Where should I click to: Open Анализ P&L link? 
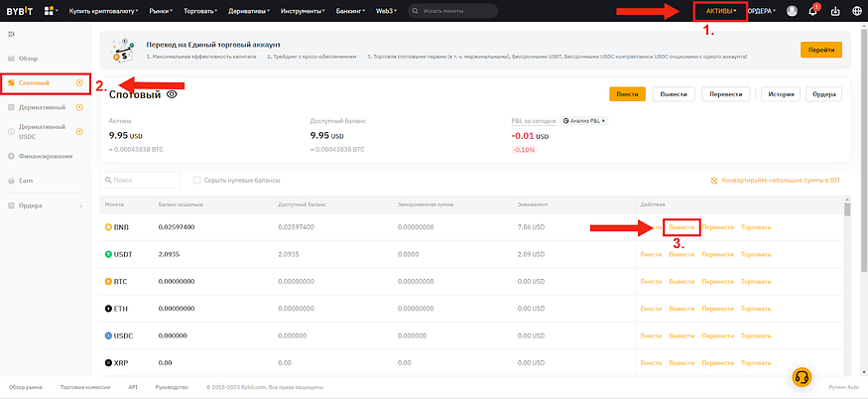point(584,120)
